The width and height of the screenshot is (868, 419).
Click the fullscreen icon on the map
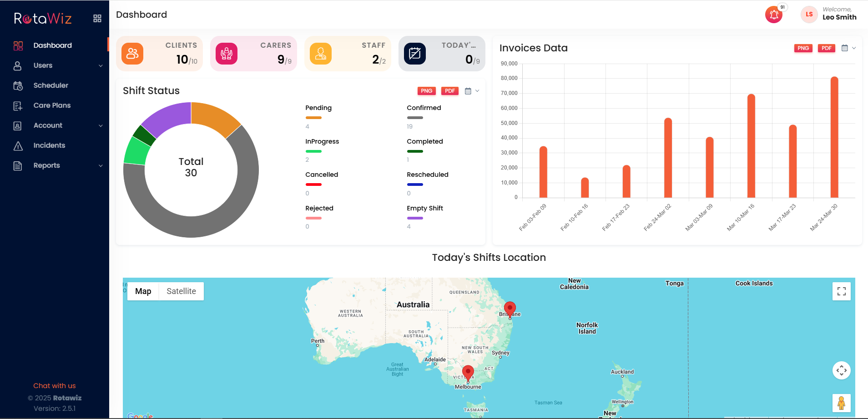point(842,291)
